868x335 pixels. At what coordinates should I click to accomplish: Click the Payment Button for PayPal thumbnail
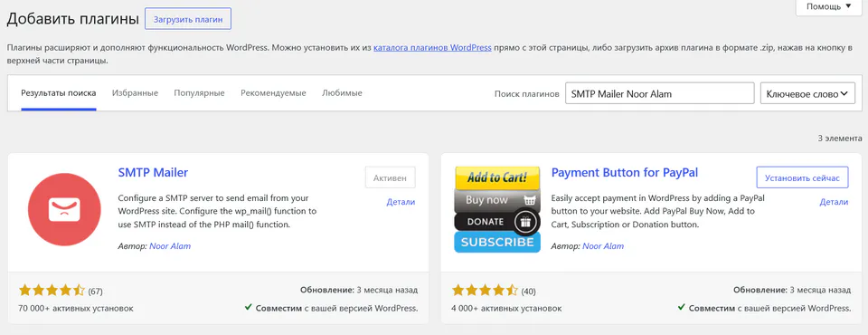[x=497, y=210]
